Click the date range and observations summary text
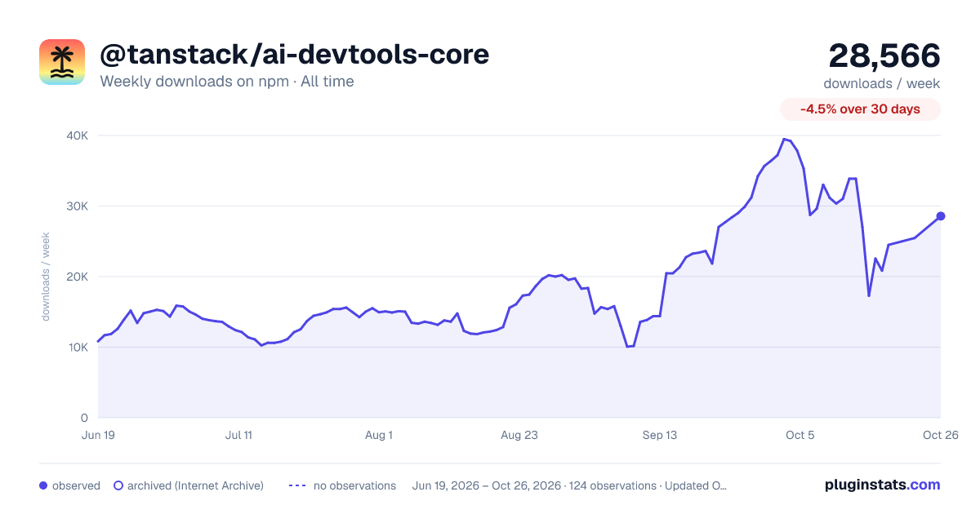The image size is (980, 514). 569,485
